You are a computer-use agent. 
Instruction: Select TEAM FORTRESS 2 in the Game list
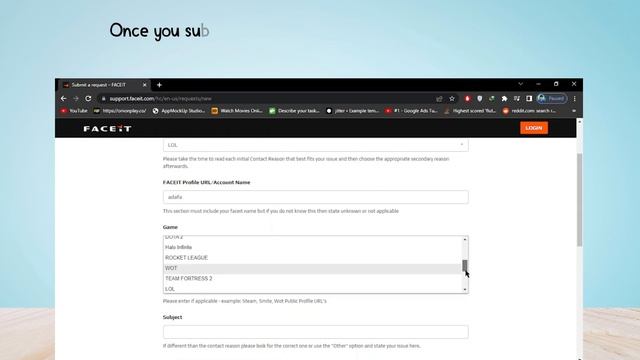tap(312, 278)
